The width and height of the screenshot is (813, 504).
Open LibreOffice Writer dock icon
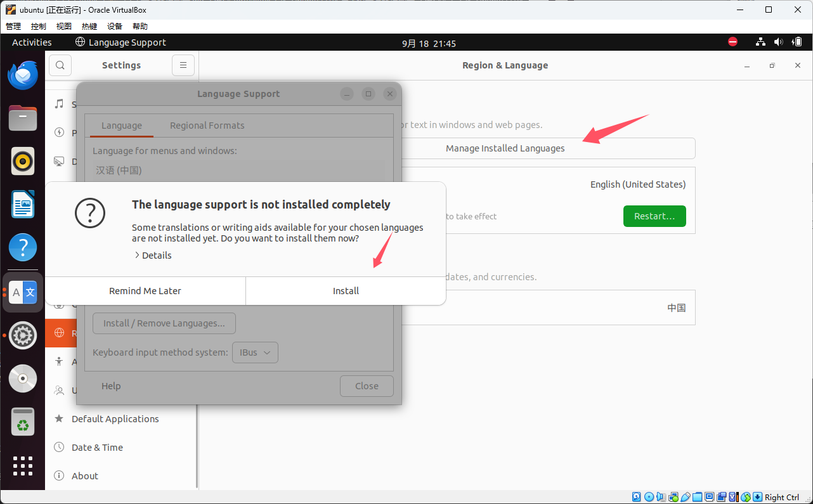coord(23,204)
